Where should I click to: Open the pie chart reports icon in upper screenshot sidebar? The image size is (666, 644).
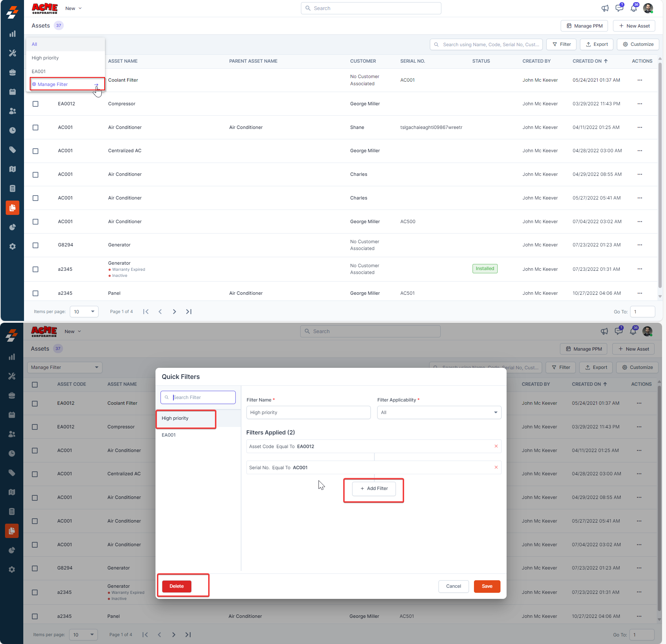(13, 227)
